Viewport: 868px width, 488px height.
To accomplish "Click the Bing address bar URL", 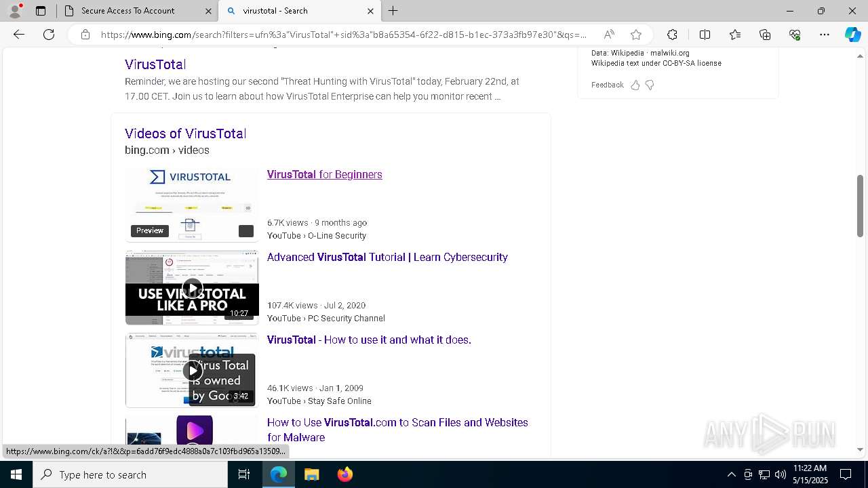I will (x=344, y=35).
